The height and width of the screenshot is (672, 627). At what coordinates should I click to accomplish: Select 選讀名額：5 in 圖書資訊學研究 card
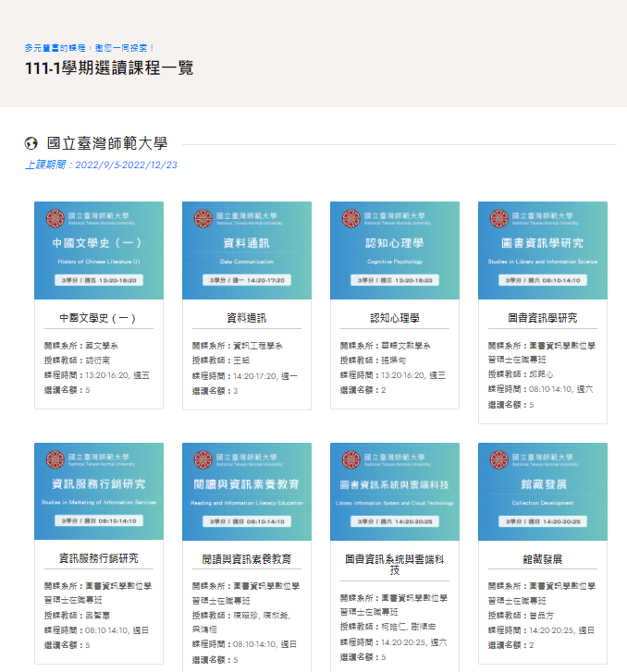(510, 405)
